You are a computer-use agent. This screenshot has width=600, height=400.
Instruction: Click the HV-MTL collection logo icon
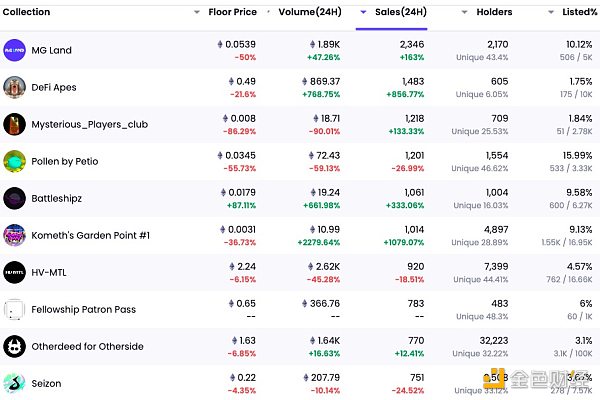click(x=15, y=272)
